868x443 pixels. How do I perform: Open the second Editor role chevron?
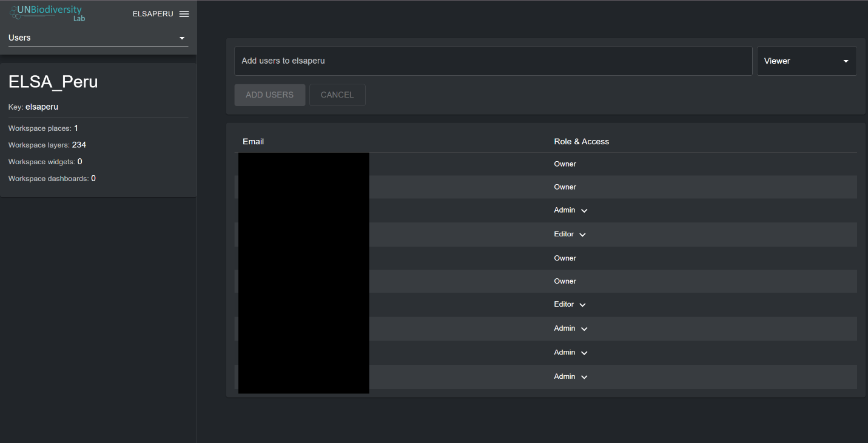click(x=582, y=305)
